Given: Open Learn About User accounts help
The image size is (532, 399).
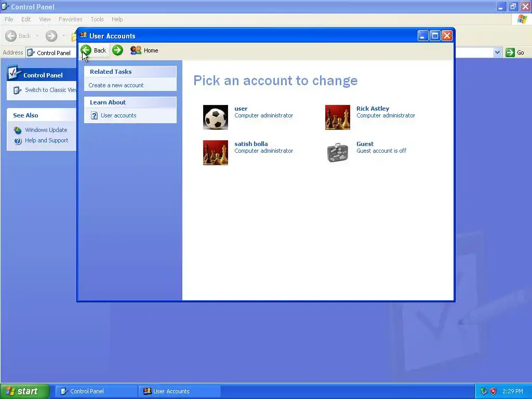Looking at the screenshot, I should point(118,115).
